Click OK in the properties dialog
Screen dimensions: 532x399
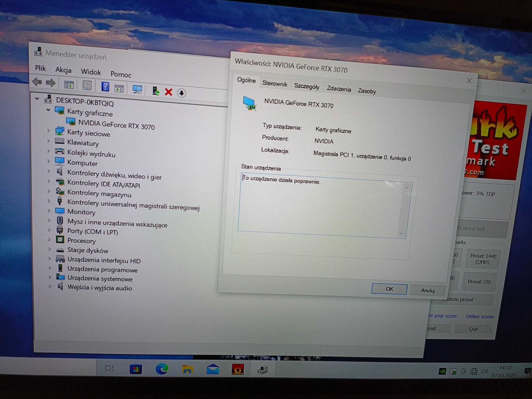(389, 289)
